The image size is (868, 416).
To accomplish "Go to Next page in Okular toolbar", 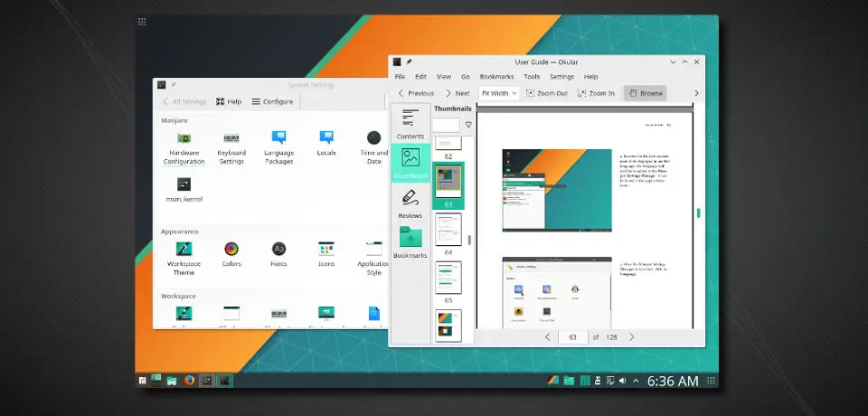I will (x=458, y=93).
